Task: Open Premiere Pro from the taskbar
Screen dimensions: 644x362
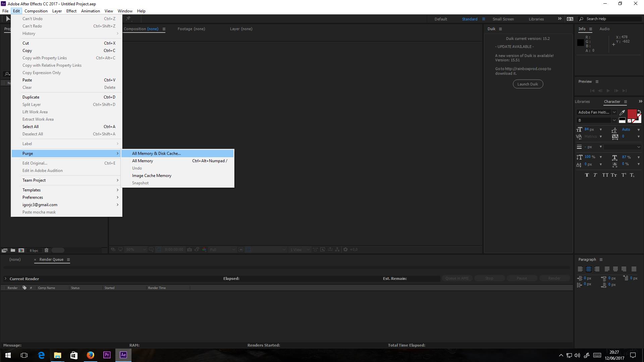Action: point(107,355)
